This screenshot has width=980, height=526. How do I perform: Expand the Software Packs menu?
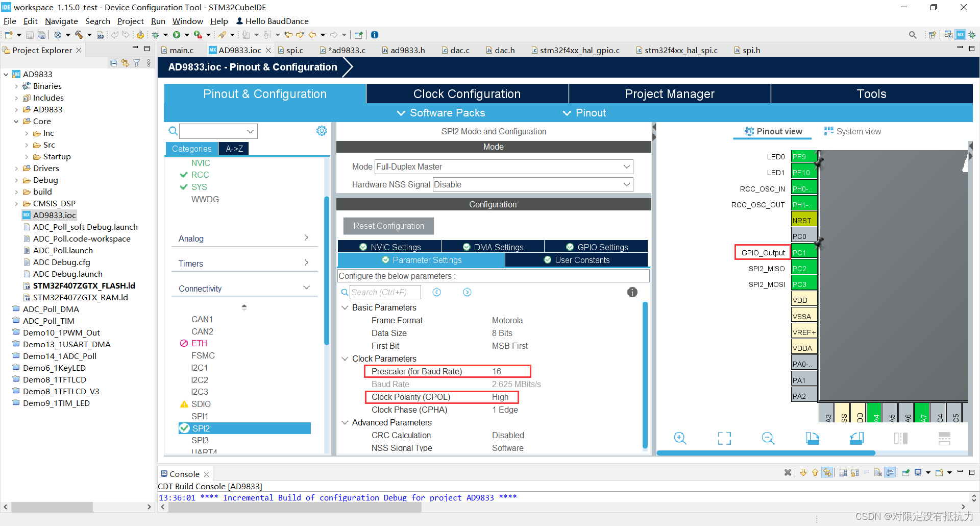click(441, 113)
